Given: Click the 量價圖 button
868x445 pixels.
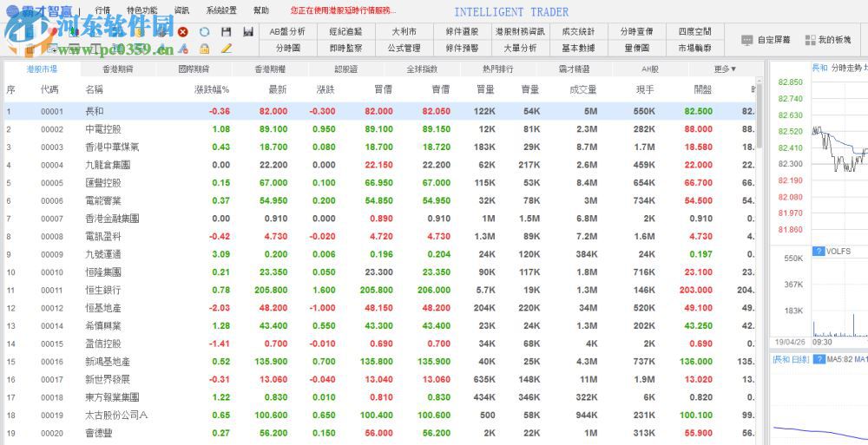Looking at the screenshot, I should 636,49.
